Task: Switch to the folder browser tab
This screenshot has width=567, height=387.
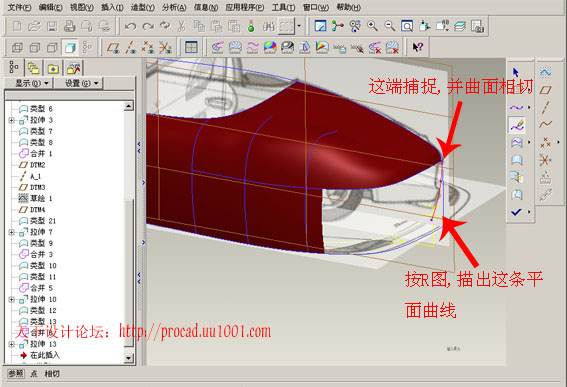Action: 33,68
